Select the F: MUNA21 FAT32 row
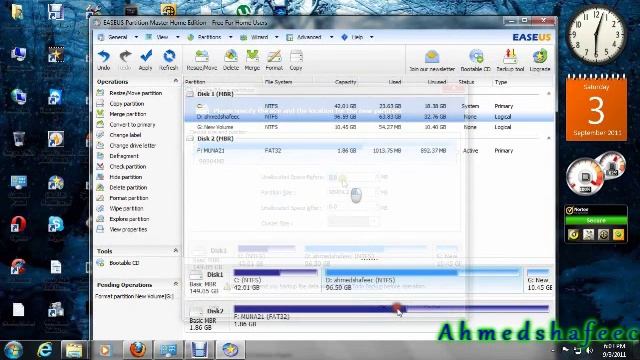Image resolution: width=640 pixels, height=360 pixels. pos(369,151)
